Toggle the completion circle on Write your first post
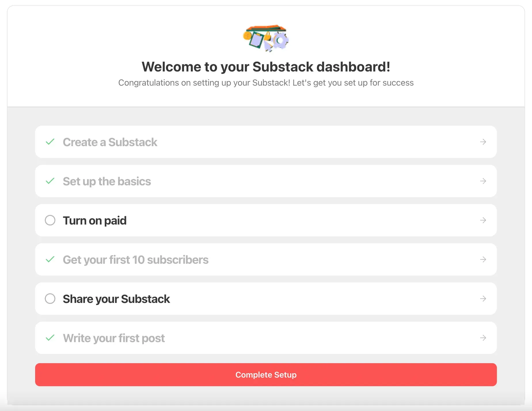532x411 pixels. point(50,338)
